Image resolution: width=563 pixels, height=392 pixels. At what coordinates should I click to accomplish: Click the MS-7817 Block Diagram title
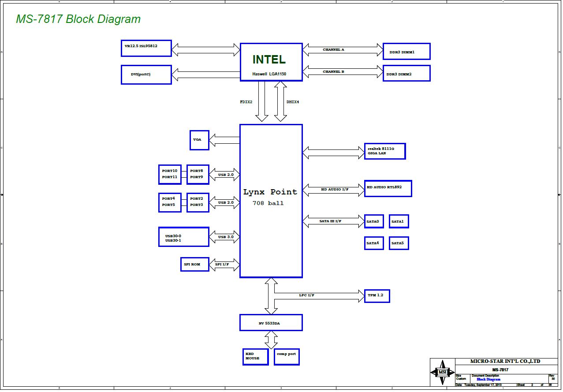click(78, 19)
